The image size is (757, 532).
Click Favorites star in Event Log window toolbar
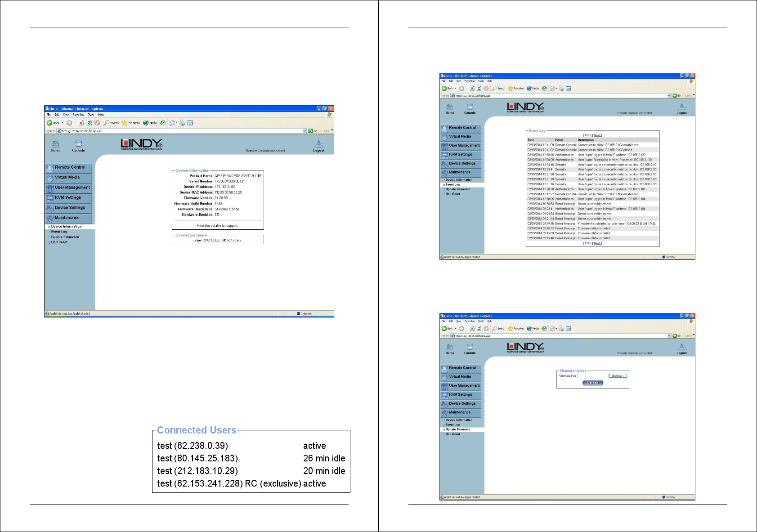coord(511,89)
